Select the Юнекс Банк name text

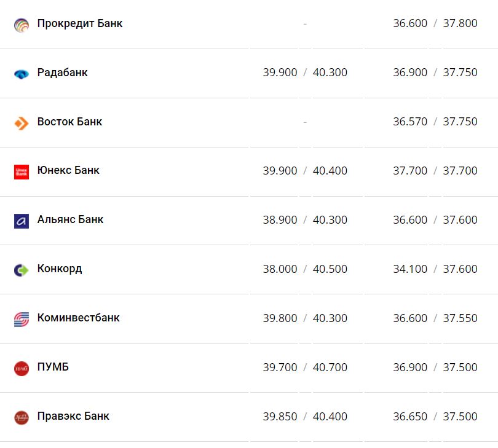pos(68,170)
